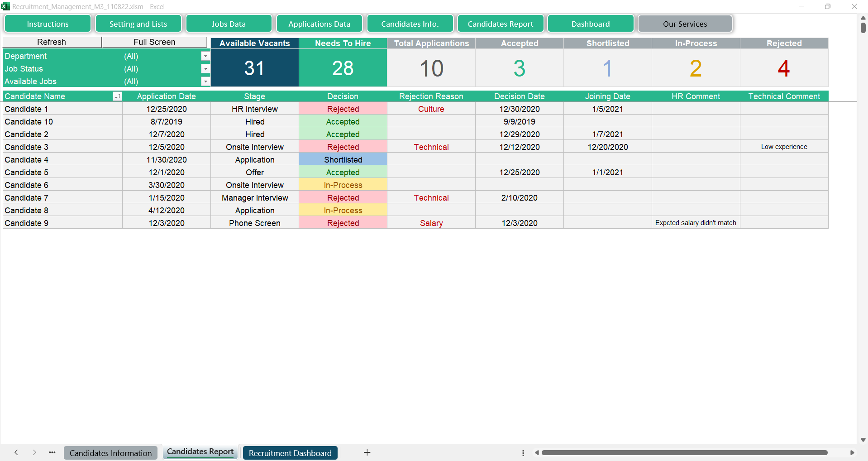Open the Jobs Data navigation button
This screenshot has width=868, height=461.
tap(229, 24)
